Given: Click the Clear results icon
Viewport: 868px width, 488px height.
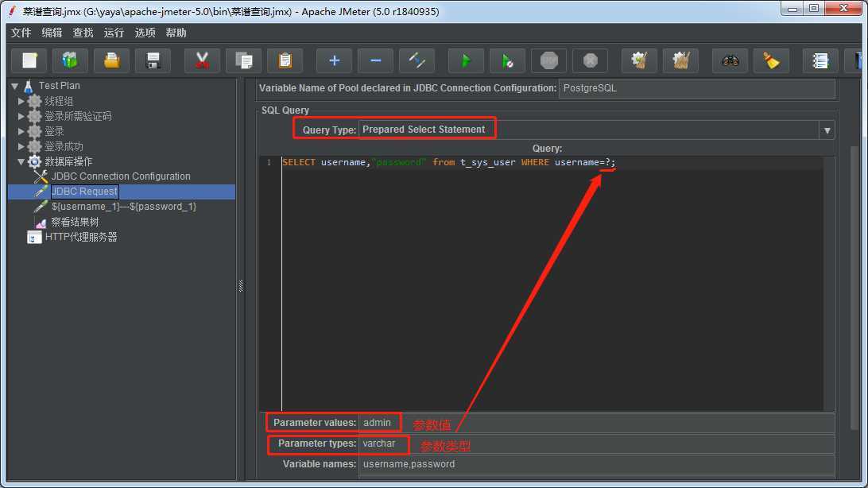Looking at the screenshot, I should tap(639, 60).
